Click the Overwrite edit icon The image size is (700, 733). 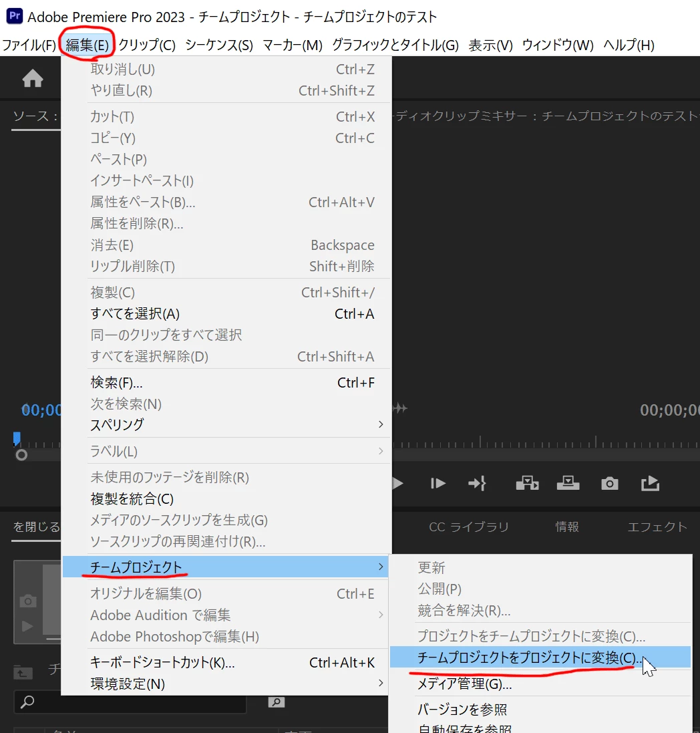[x=568, y=483]
